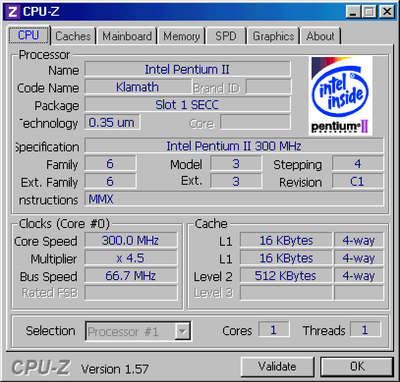Click the Level 2 '512 KBytes' value
400x382 pixels.
[x=286, y=276]
